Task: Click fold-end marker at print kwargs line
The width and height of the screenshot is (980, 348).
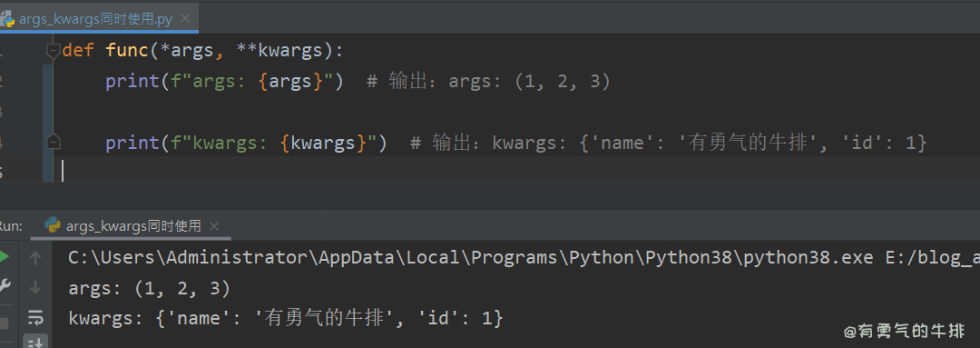Action: click(x=54, y=142)
